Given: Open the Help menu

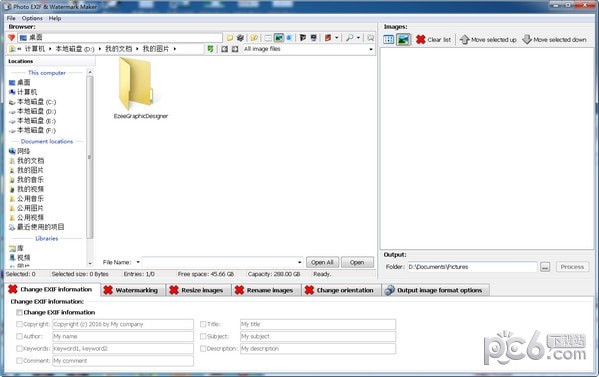Looking at the screenshot, I should (55, 18).
